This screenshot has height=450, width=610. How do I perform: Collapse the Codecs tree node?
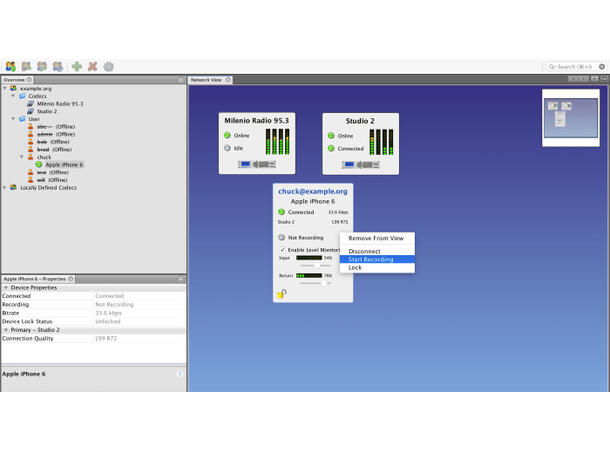point(13,96)
